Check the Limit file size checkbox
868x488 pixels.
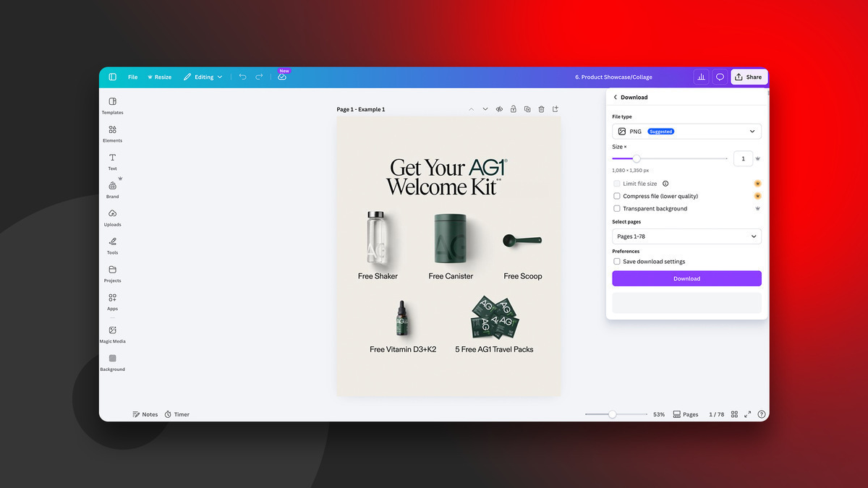pos(617,184)
